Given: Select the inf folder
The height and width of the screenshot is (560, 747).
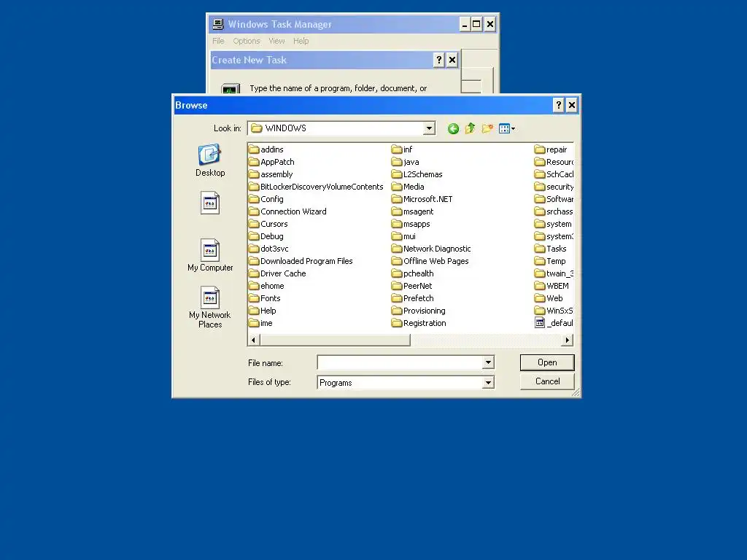Looking at the screenshot, I should point(402,149).
